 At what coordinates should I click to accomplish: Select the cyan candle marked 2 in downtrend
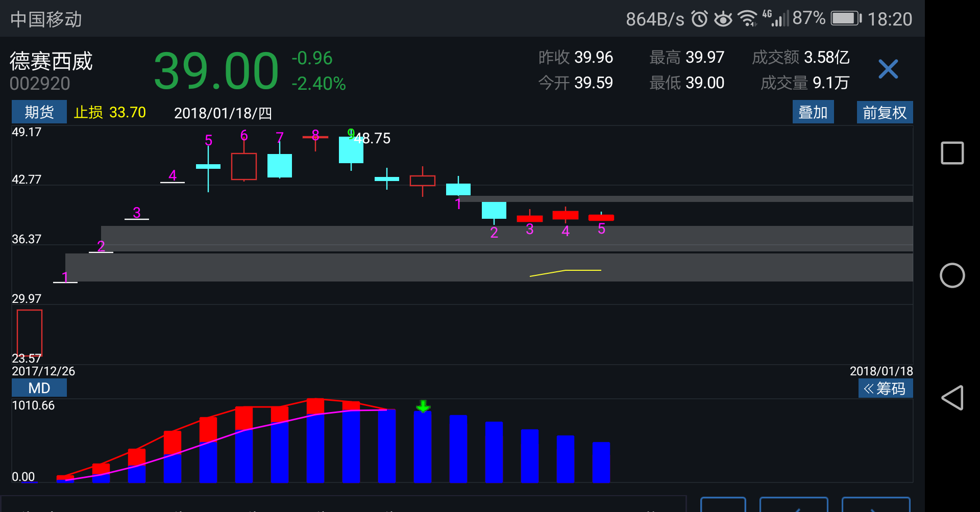coord(494,211)
